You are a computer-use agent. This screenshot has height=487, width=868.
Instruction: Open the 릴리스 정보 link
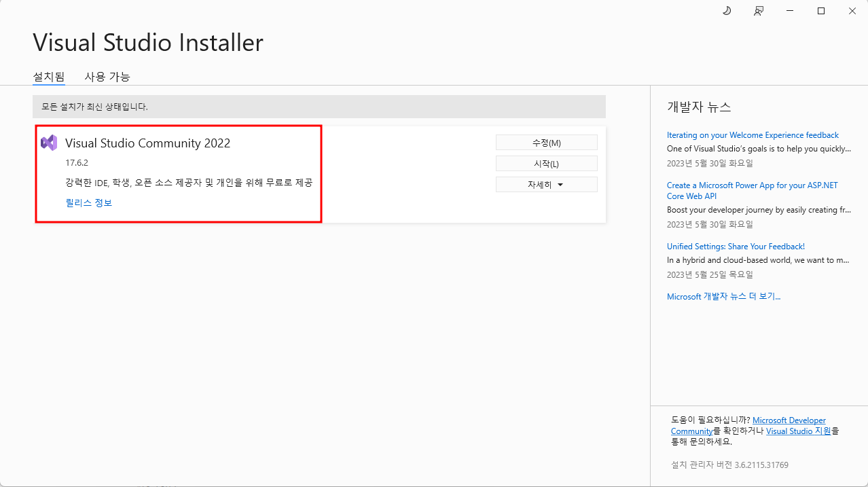pos(89,202)
